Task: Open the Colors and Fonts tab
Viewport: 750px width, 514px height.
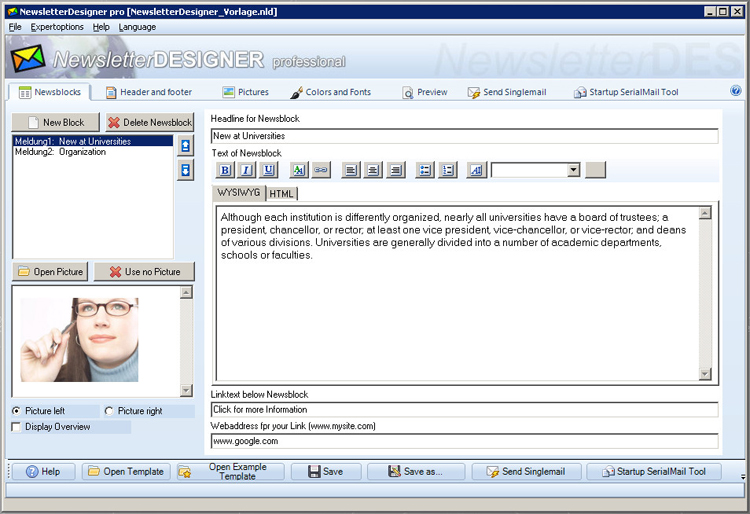Action: coord(331,92)
